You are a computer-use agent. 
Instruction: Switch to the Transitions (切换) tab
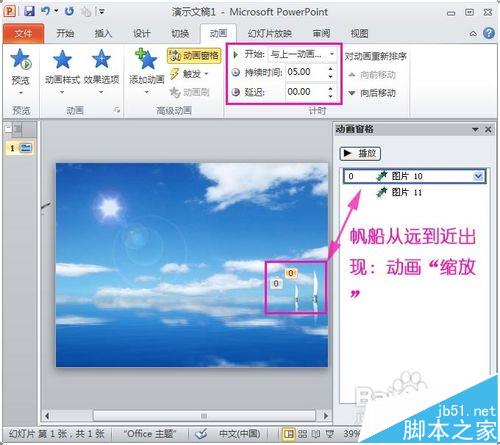pos(180,33)
